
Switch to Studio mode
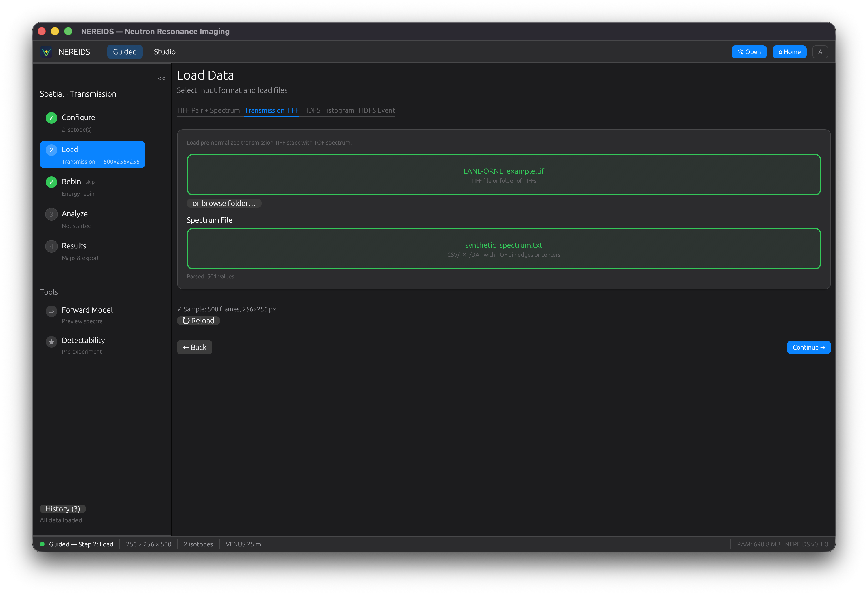(164, 52)
